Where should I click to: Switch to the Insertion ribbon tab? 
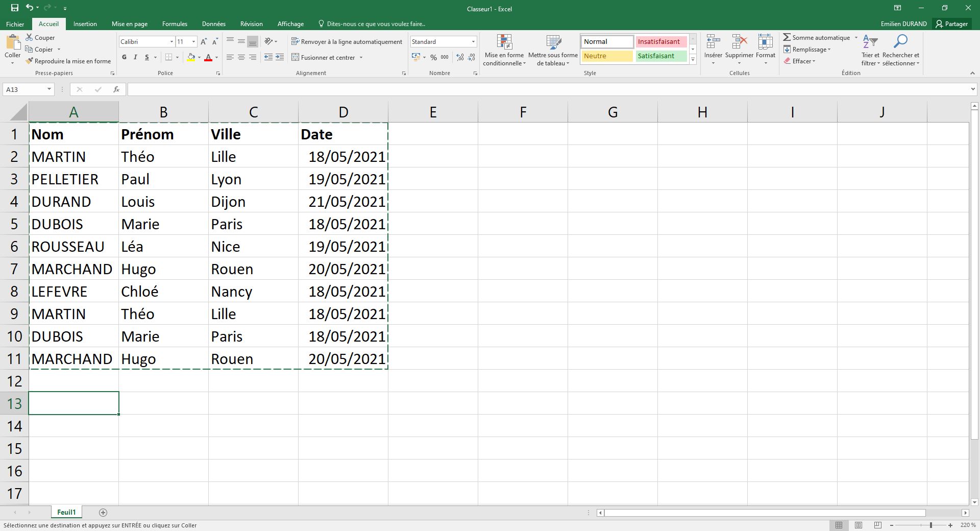[x=85, y=24]
